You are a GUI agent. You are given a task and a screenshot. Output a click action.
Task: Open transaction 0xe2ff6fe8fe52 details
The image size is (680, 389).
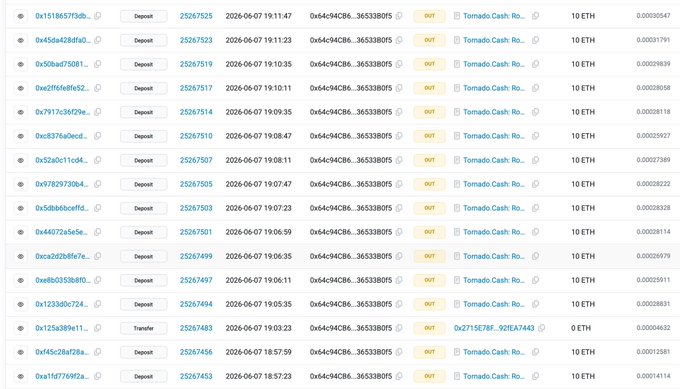[x=62, y=88]
